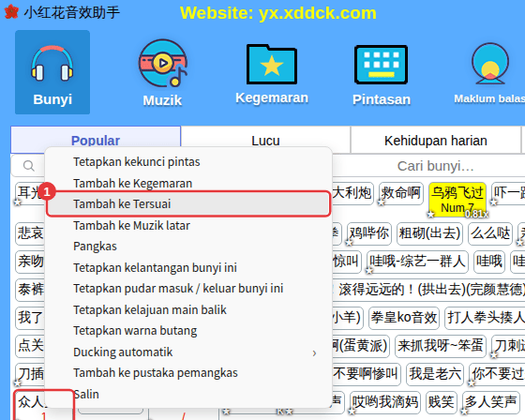The height and width of the screenshot is (420, 525).
Task: Open the Pintasan keyboard shortcuts section
Action: point(382,75)
